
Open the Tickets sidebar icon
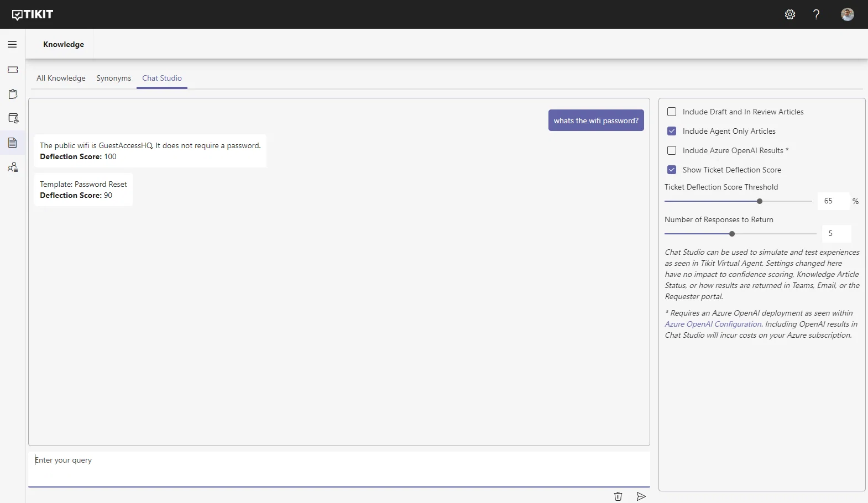point(13,70)
